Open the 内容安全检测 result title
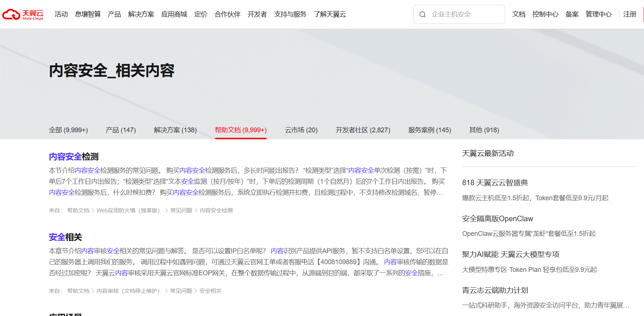 click(73, 157)
